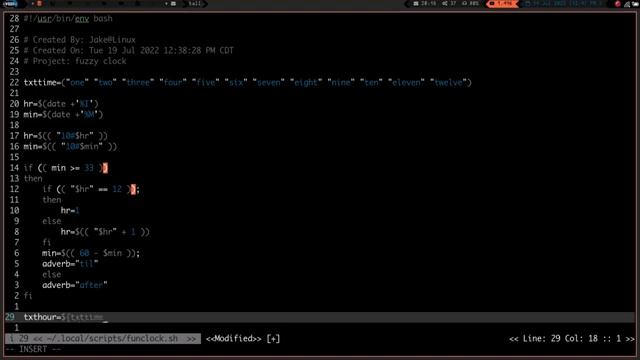Viewport: 640px width, 360px height.
Task: Click the volume indicator showing 37
Action: [x=449, y=4]
